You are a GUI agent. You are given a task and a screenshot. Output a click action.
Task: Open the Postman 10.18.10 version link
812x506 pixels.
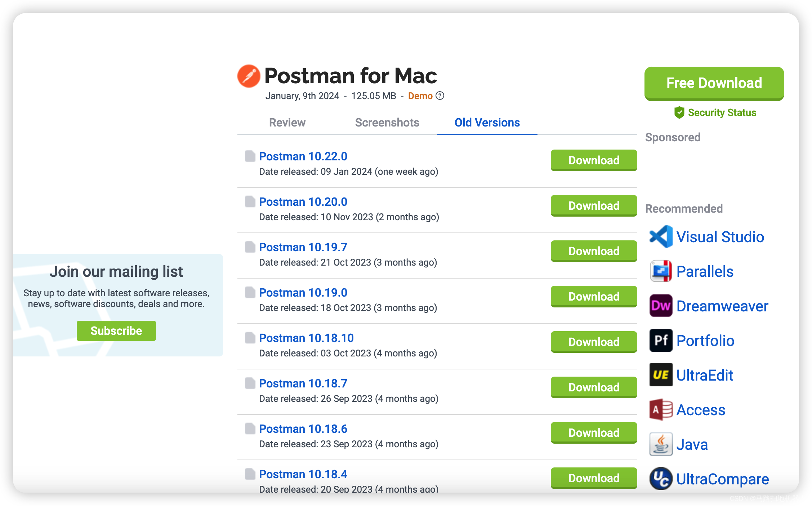(x=306, y=338)
